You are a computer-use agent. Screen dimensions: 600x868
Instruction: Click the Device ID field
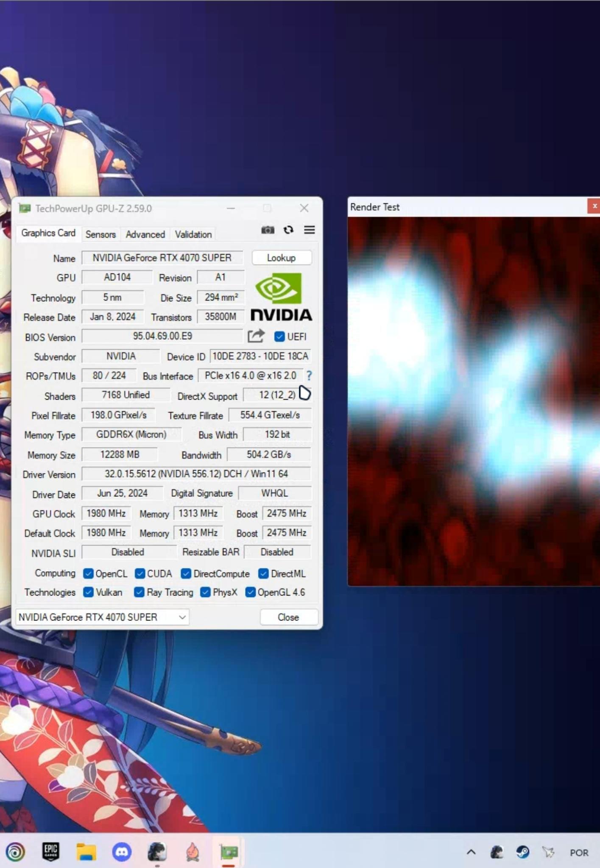click(x=260, y=356)
